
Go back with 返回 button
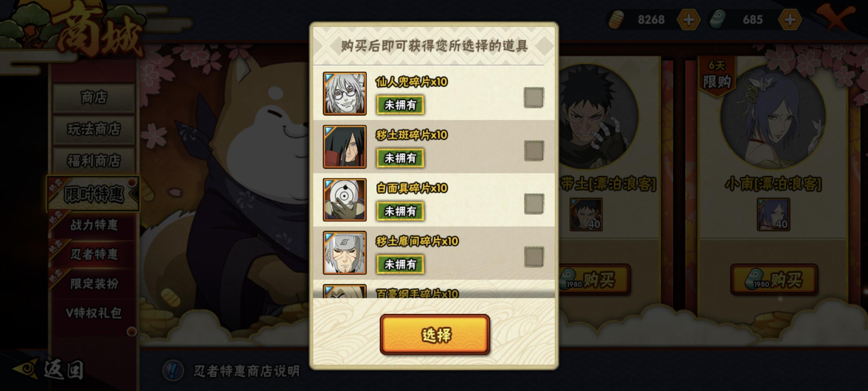pos(49,369)
